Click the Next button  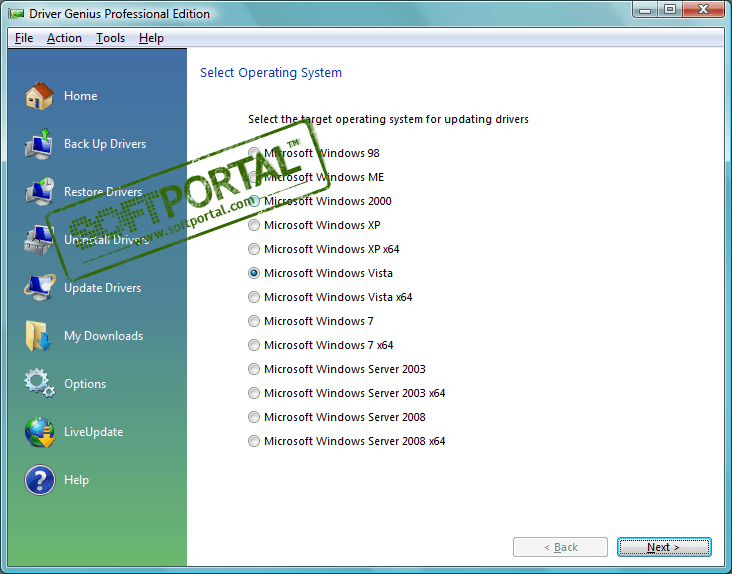pos(664,547)
